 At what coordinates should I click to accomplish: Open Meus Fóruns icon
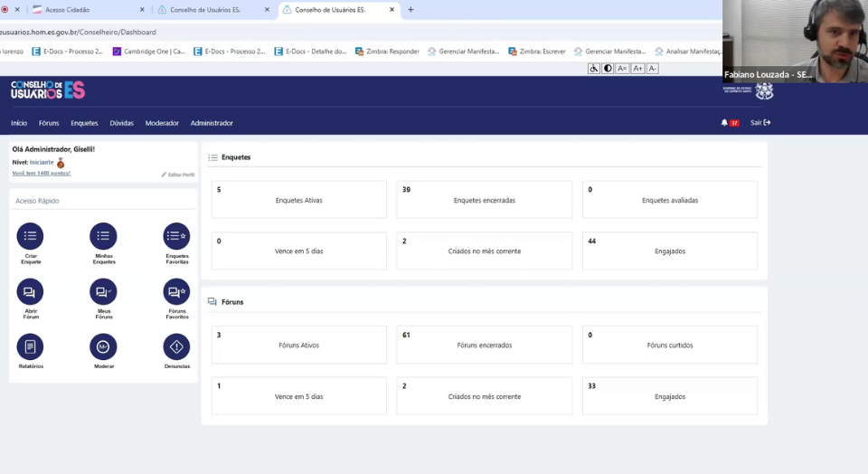103,292
